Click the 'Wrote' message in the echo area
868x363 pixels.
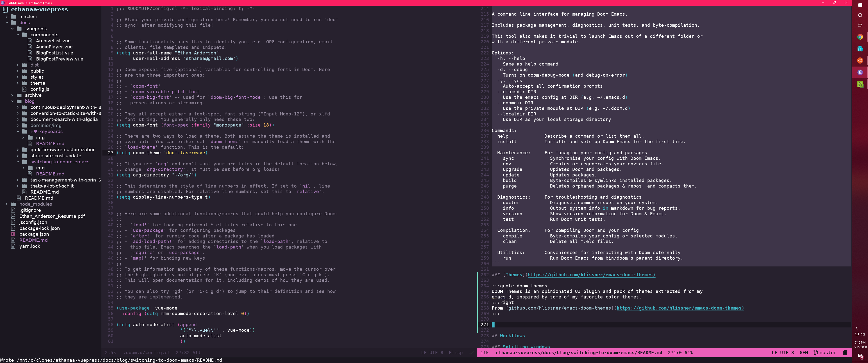pos(111,360)
